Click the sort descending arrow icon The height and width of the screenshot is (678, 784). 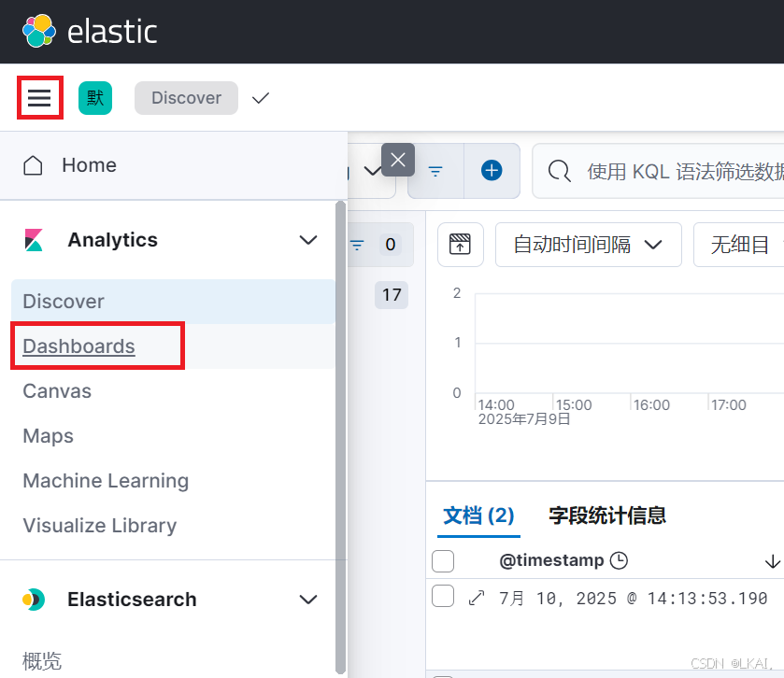click(773, 561)
